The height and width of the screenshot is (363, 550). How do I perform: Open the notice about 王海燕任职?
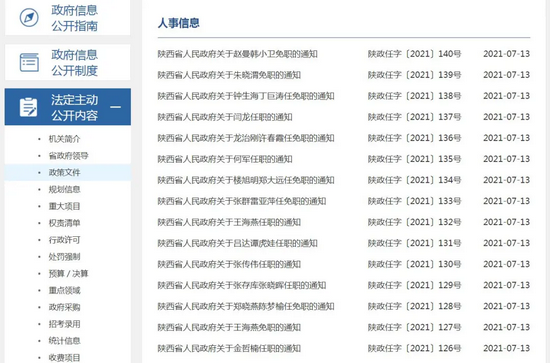coord(229,222)
